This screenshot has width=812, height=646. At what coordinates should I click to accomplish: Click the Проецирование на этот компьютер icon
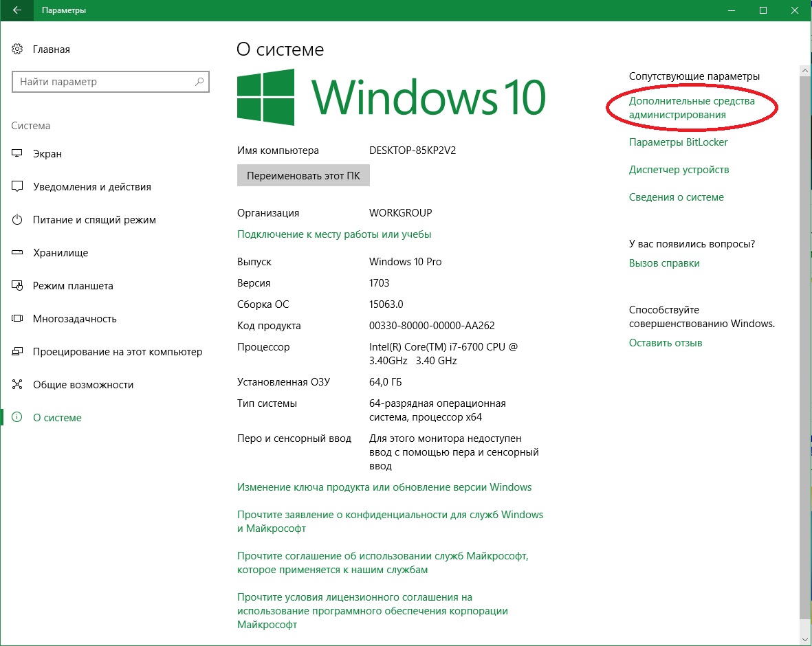(x=17, y=351)
